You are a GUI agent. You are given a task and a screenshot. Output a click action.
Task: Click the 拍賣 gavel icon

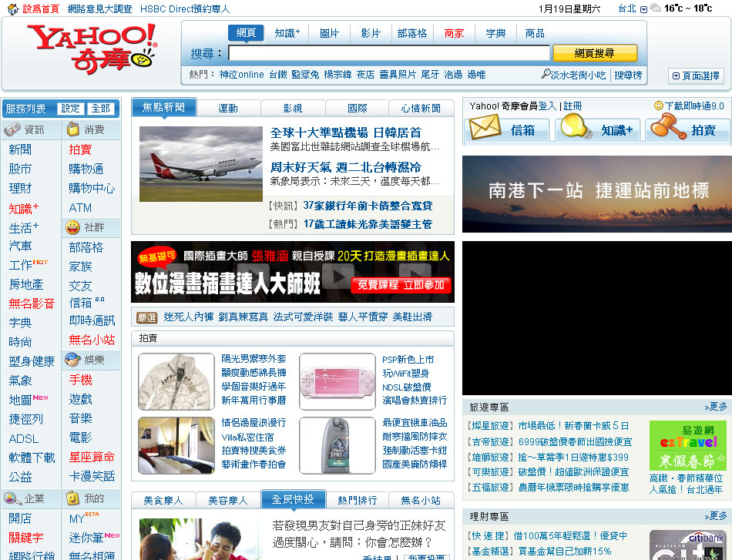(x=667, y=129)
